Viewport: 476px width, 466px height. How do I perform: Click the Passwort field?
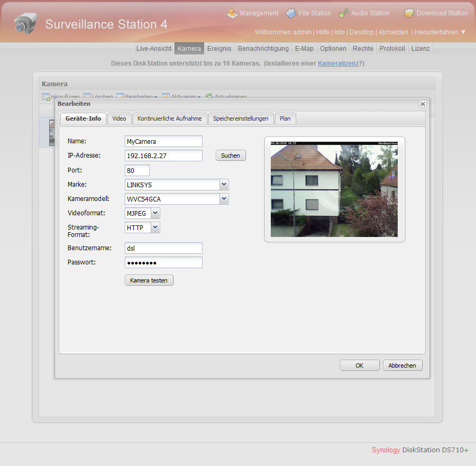tap(163, 262)
